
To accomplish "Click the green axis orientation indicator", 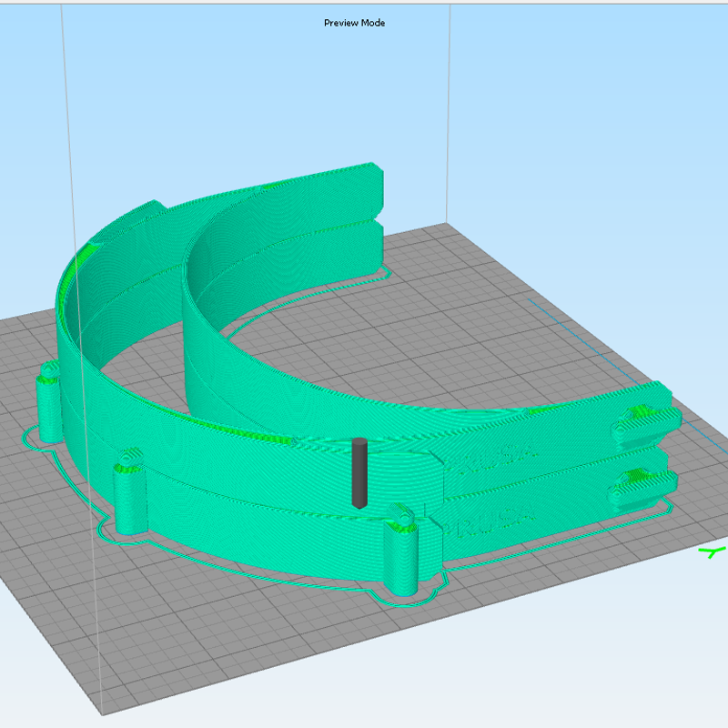I will [x=712, y=552].
